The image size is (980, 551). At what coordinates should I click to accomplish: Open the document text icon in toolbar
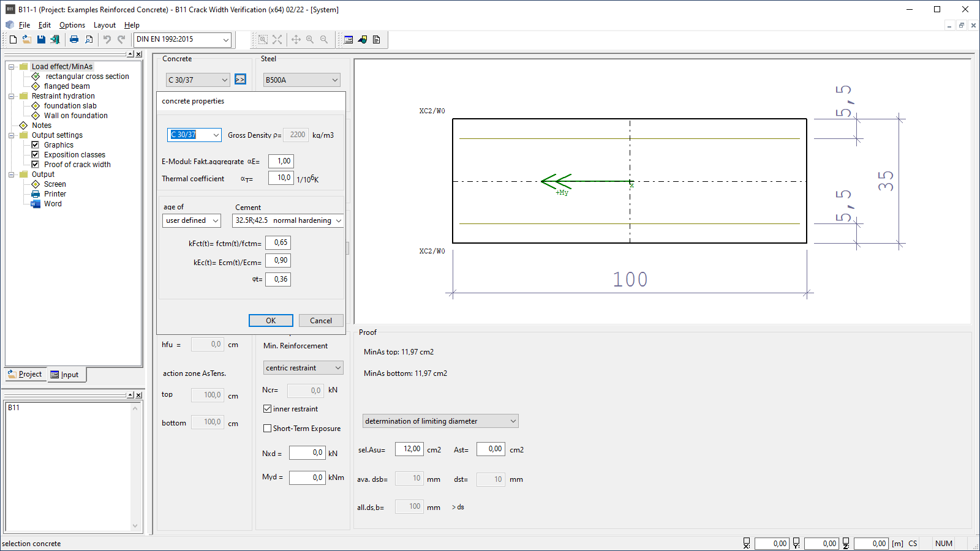[x=377, y=39]
